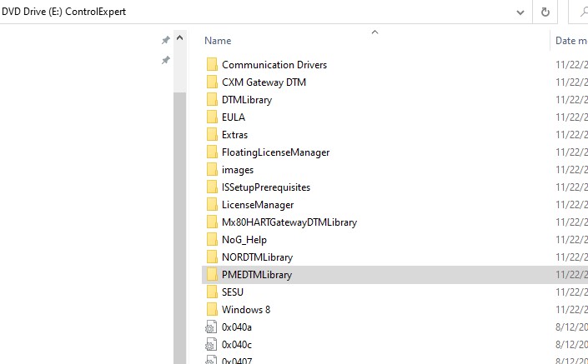Image resolution: width=588 pixels, height=364 pixels.
Task: Click the SESU folder icon
Action: tap(212, 292)
